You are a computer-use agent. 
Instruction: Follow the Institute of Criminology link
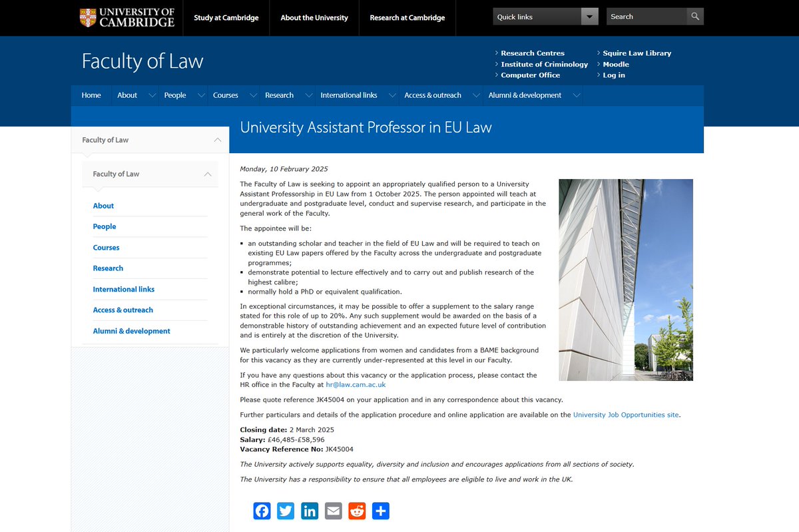(x=545, y=64)
